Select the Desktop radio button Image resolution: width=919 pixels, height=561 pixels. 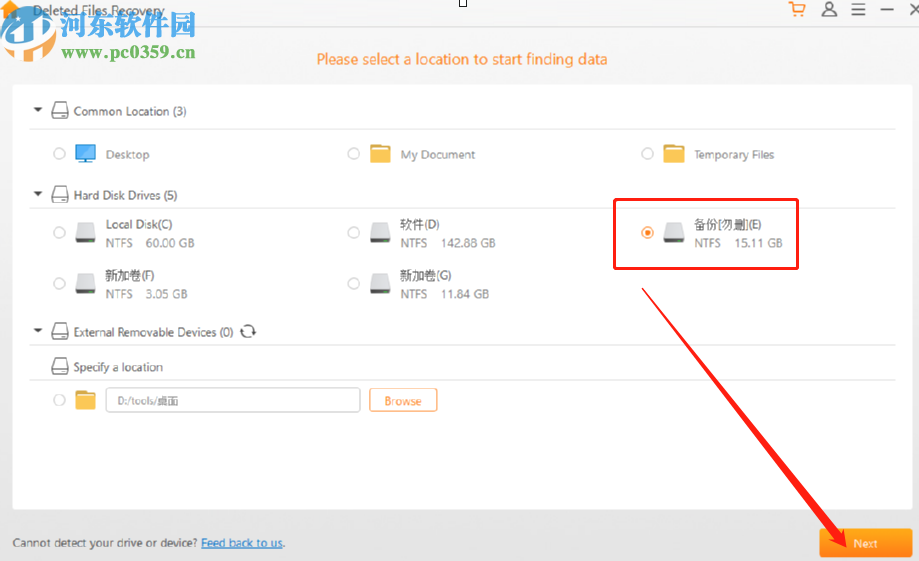tap(59, 154)
